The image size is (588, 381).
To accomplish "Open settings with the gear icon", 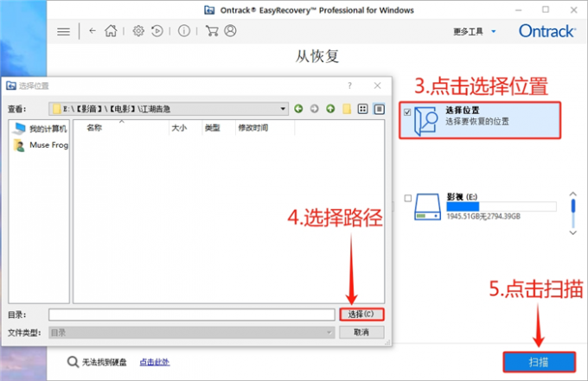I will 138,31.
